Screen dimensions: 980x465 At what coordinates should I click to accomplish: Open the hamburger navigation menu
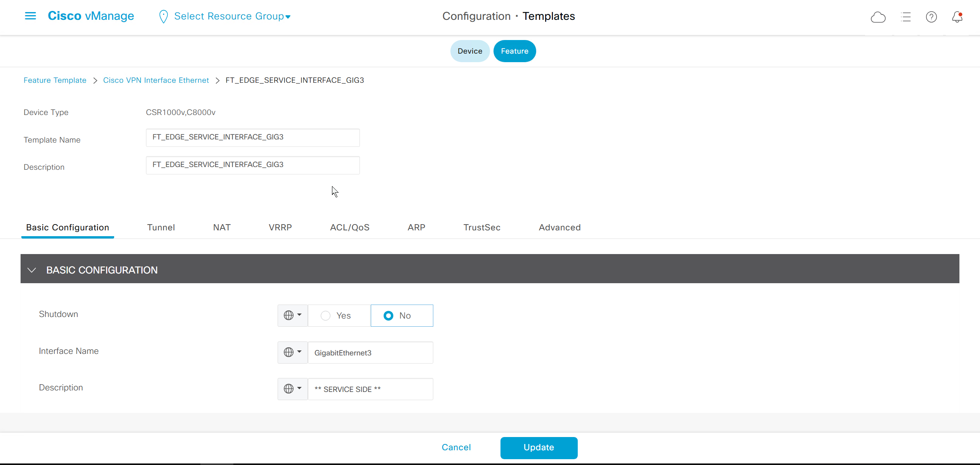point(30,16)
